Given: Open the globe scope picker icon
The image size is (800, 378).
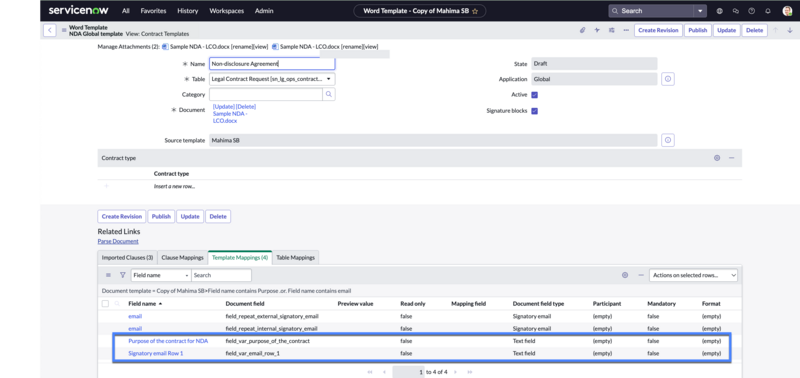Looking at the screenshot, I should (x=720, y=11).
